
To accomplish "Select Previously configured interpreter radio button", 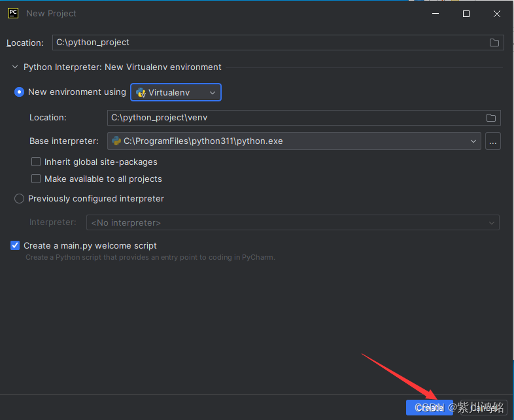I will click(20, 199).
